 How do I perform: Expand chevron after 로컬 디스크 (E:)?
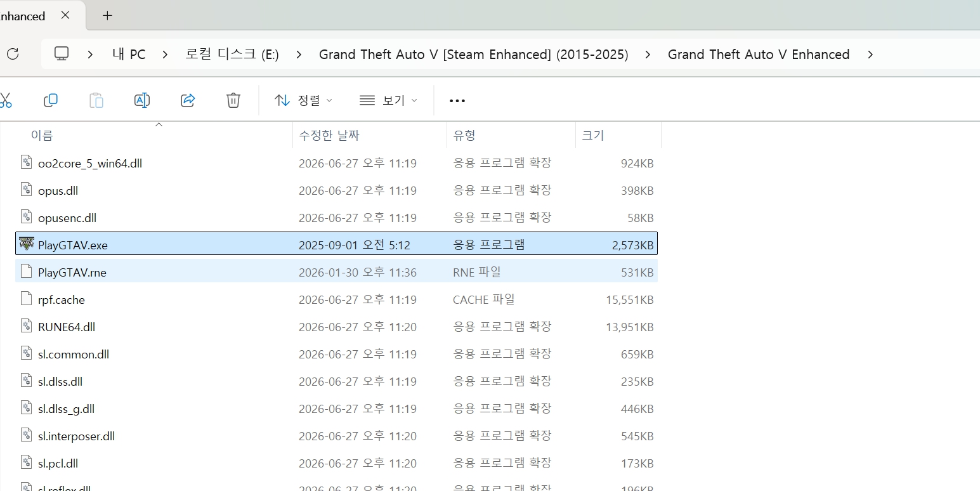[x=299, y=55]
